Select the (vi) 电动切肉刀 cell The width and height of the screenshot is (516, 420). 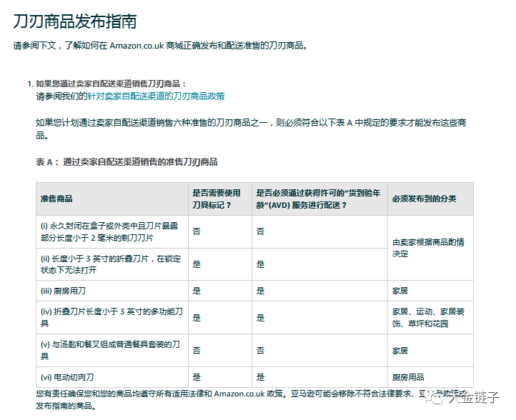pyautogui.click(x=112, y=377)
